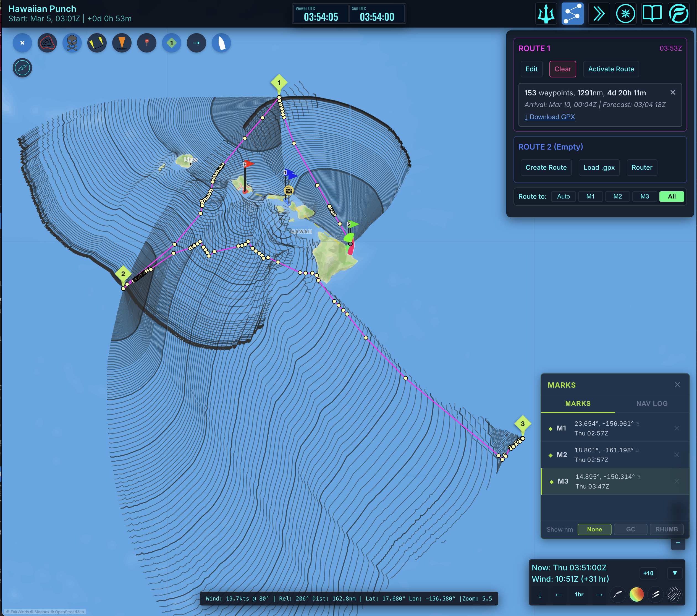
Task: Collapse the time panel with down triangle
Action: (x=675, y=573)
